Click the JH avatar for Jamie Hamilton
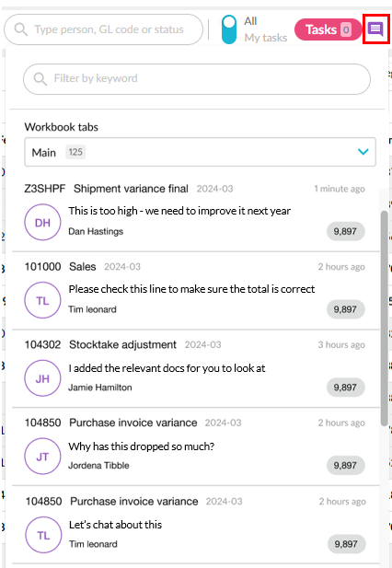 (x=42, y=378)
